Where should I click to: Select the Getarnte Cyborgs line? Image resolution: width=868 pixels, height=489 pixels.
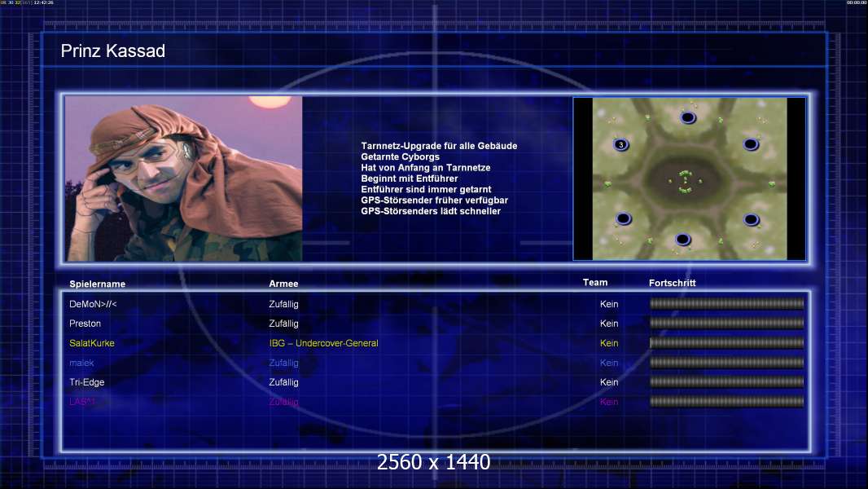(401, 156)
